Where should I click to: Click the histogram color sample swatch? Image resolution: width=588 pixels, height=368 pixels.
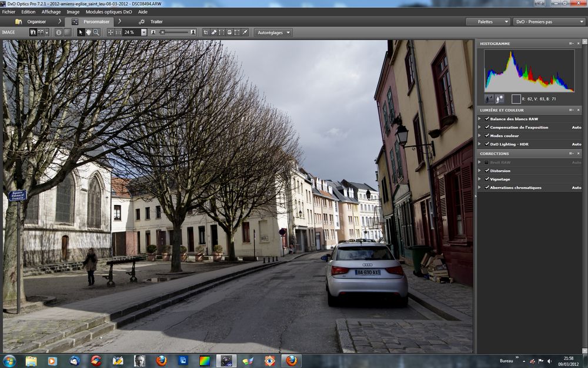(x=516, y=99)
